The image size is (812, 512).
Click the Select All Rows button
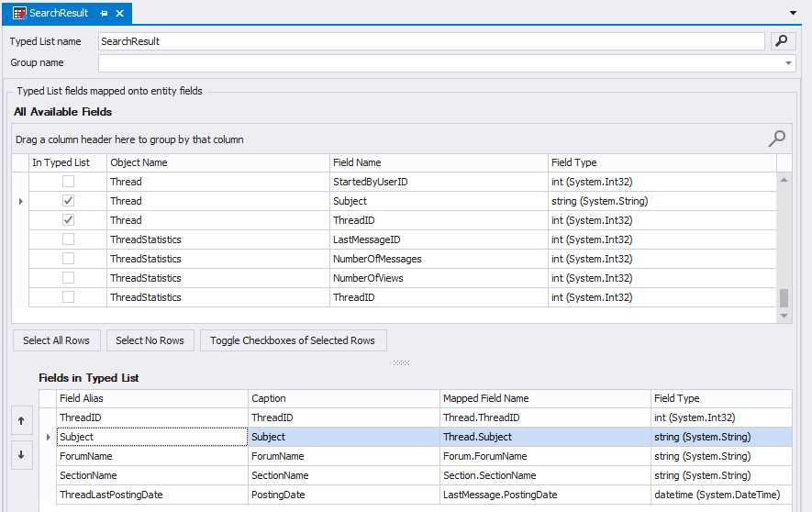coord(57,340)
